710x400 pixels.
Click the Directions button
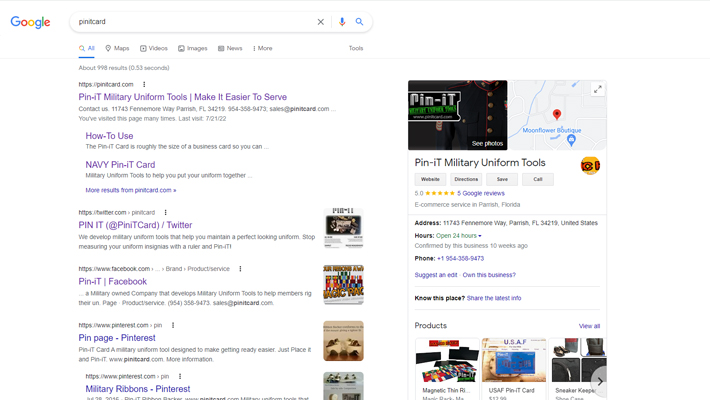[466, 179]
